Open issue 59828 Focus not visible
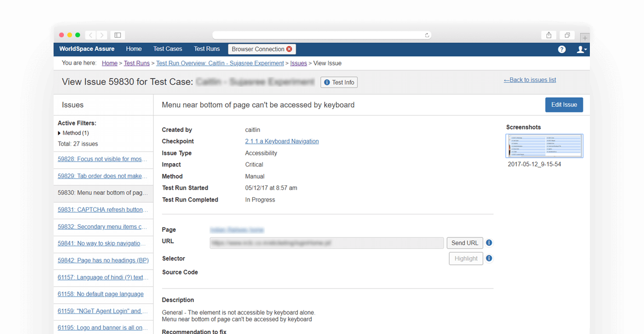This screenshot has height=334, width=644. tap(102, 159)
